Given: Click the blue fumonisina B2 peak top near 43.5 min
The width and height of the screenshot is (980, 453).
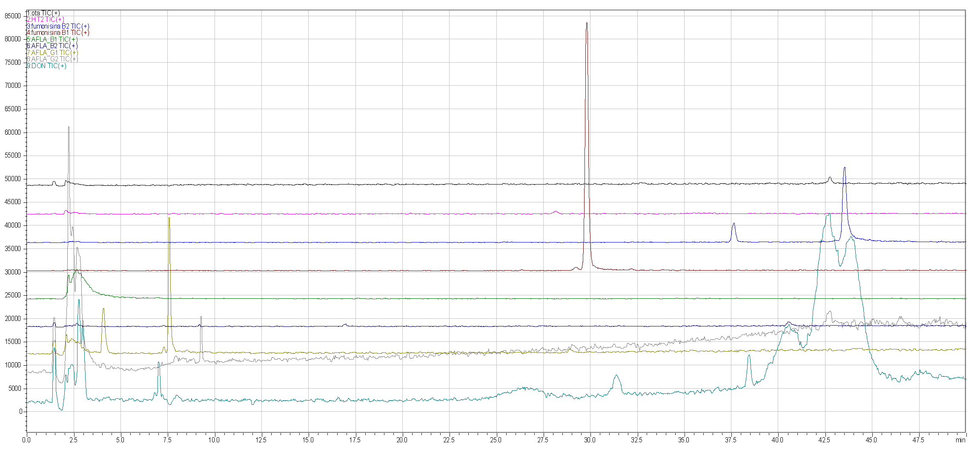Looking at the screenshot, I should (x=845, y=168).
